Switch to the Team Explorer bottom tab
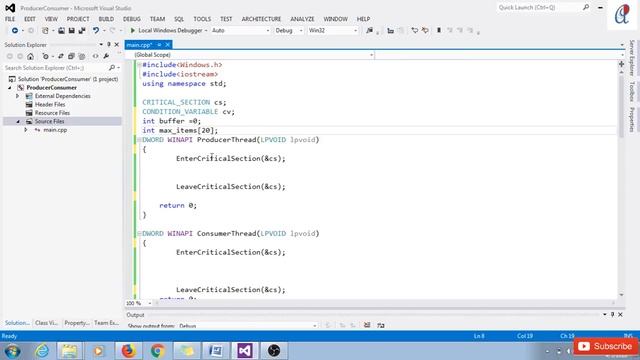 tap(107, 323)
